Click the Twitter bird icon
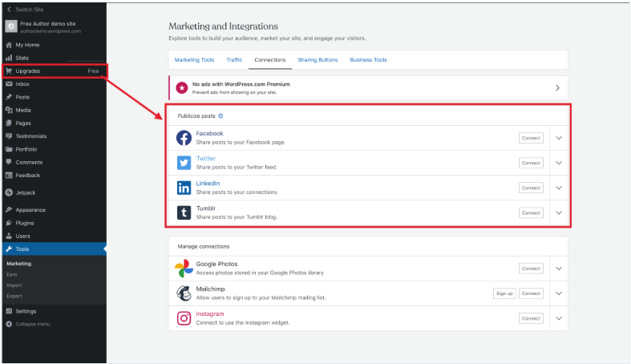 point(184,163)
